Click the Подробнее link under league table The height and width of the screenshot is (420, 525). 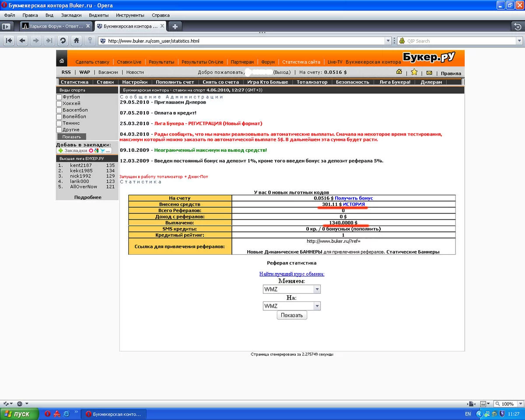click(87, 197)
